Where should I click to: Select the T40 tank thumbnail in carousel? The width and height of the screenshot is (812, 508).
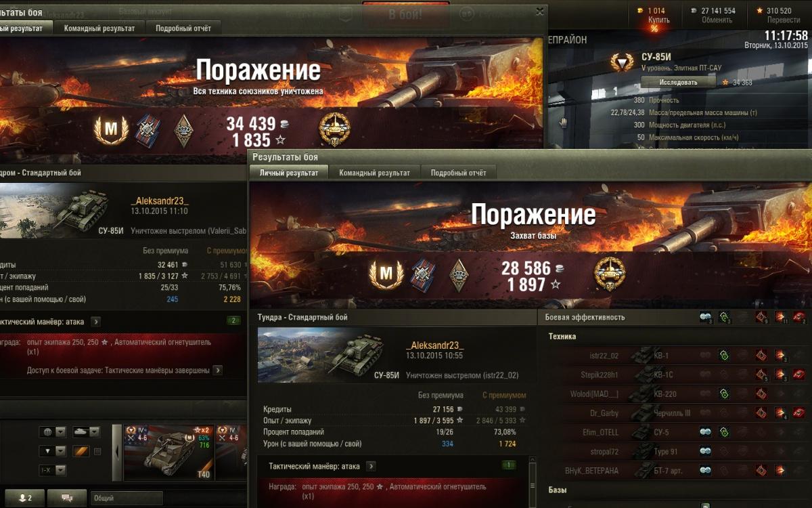tap(168, 452)
